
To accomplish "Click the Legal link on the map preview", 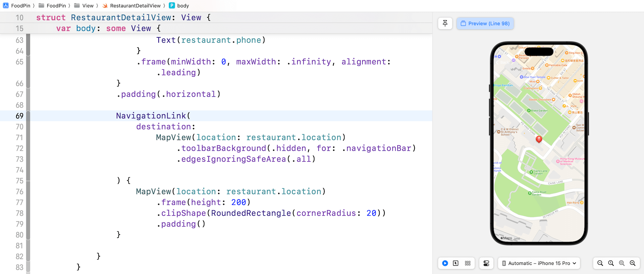I will (x=517, y=239).
